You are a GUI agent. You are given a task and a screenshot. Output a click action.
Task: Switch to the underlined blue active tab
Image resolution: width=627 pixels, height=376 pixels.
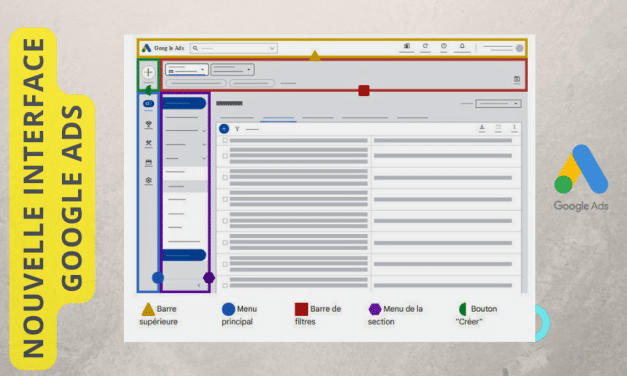coord(279,118)
